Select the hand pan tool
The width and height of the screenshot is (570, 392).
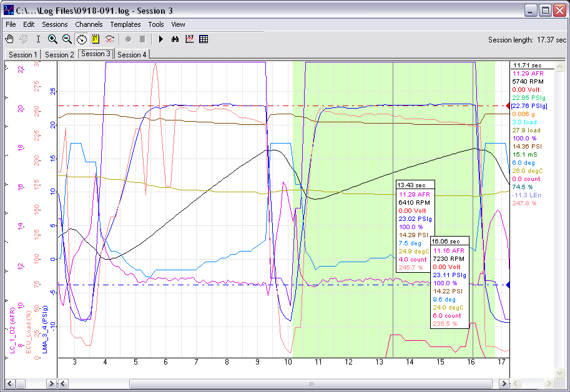(9, 39)
